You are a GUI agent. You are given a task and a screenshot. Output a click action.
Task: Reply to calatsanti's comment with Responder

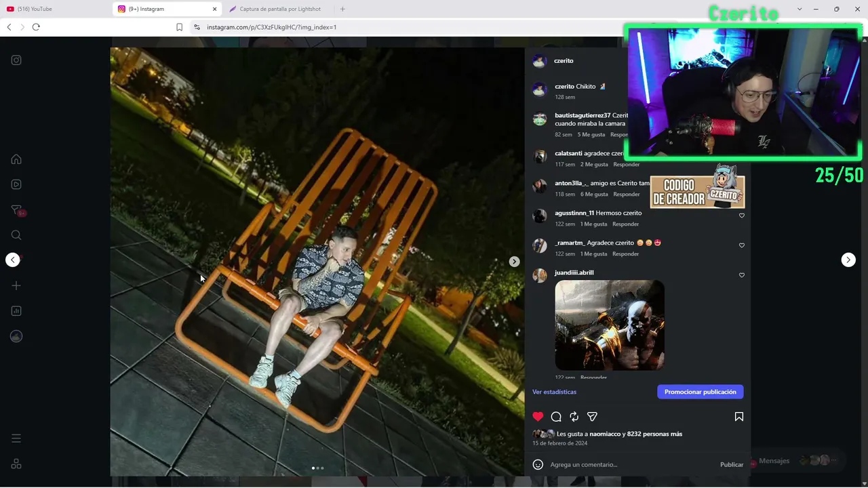coord(627,165)
